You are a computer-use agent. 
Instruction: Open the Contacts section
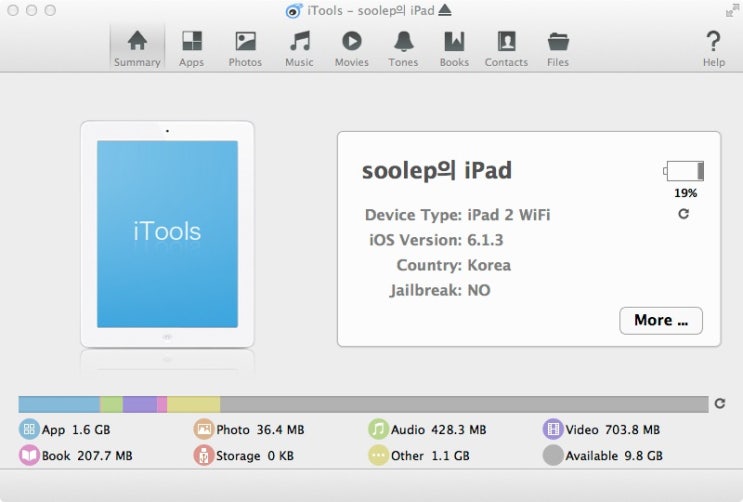506,48
